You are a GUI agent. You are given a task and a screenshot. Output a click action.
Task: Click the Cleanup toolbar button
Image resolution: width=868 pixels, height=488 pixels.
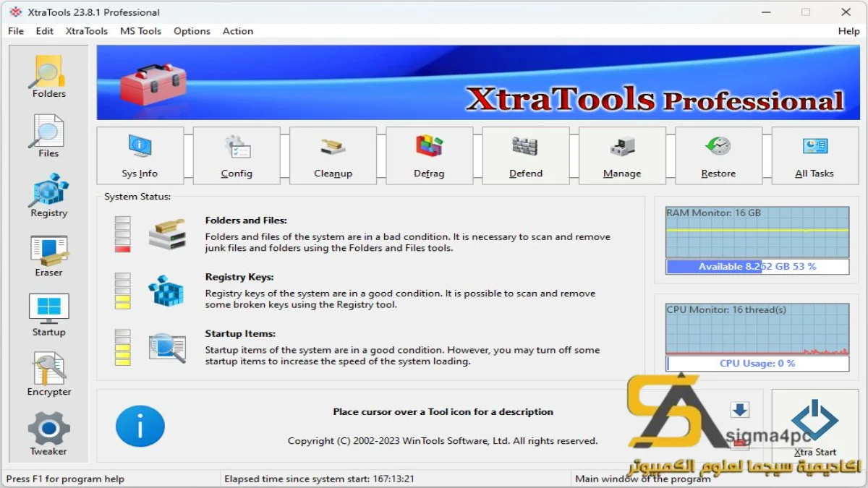(333, 155)
